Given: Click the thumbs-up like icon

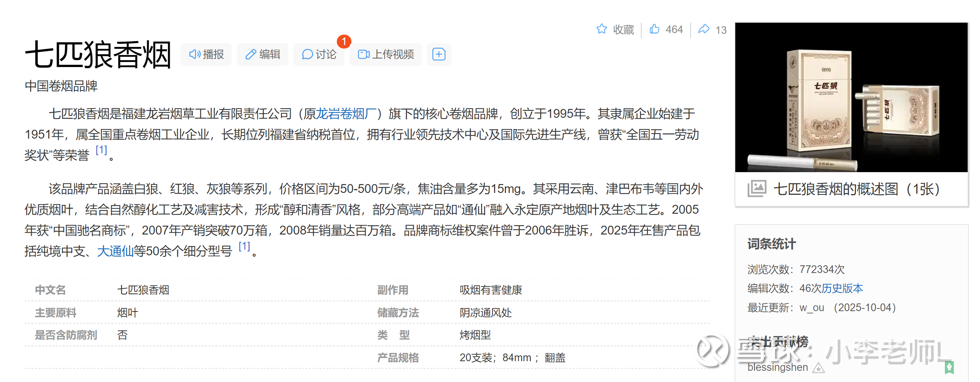Looking at the screenshot, I should [654, 29].
